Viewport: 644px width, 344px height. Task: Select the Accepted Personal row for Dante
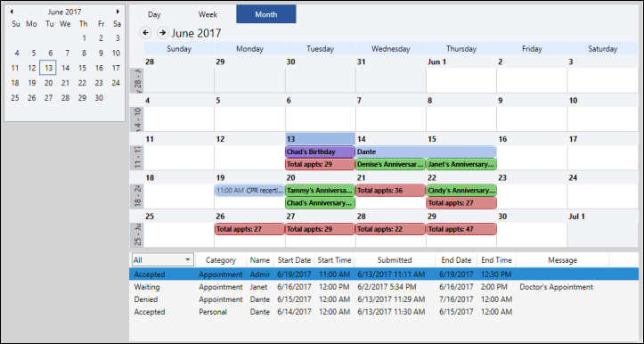(384, 312)
